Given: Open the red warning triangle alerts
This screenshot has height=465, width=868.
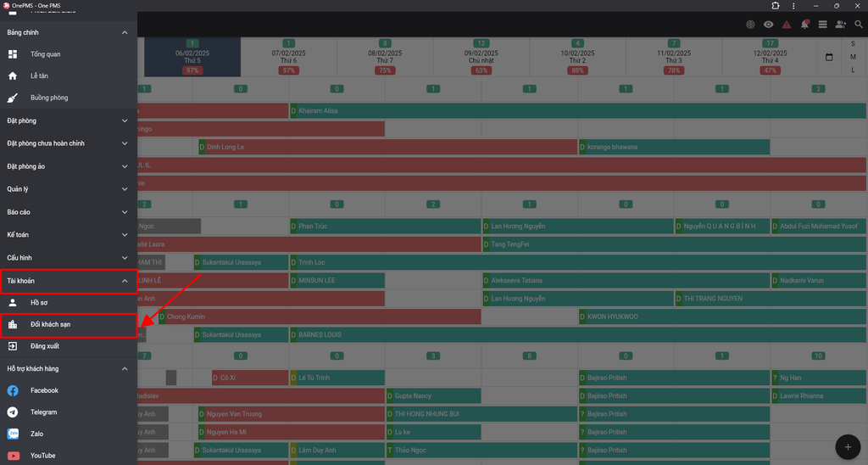Looking at the screenshot, I should point(787,25).
